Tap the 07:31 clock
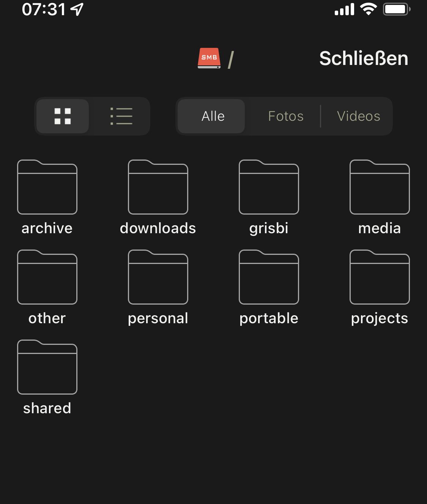The image size is (427, 504). (44, 9)
